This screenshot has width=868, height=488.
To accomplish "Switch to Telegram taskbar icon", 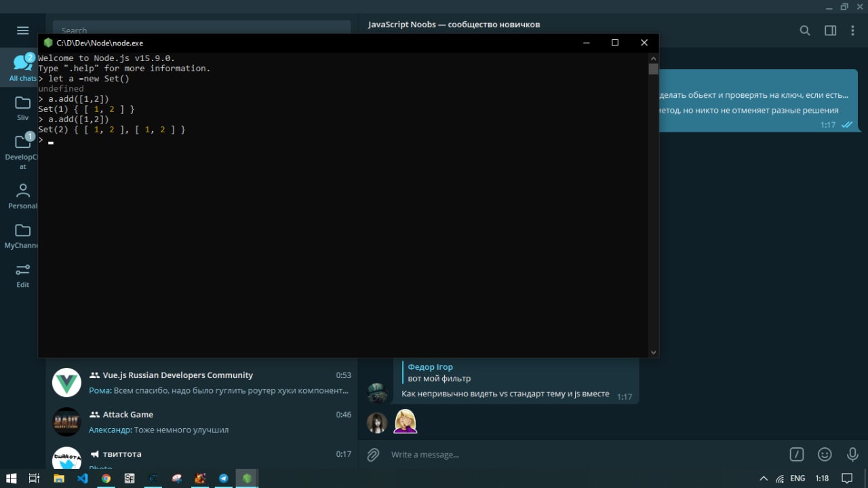I will click(223, 478).
